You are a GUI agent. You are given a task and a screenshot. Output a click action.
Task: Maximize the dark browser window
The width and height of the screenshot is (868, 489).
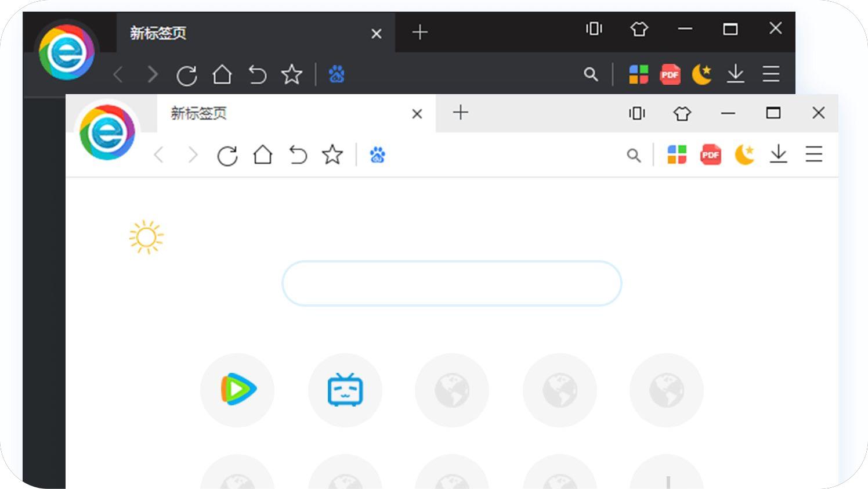click(730, 28)
